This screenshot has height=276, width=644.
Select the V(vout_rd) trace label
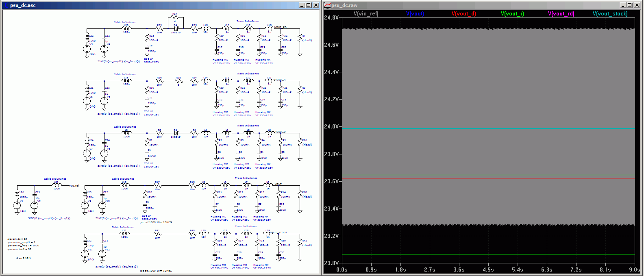(x=561, y=13)
